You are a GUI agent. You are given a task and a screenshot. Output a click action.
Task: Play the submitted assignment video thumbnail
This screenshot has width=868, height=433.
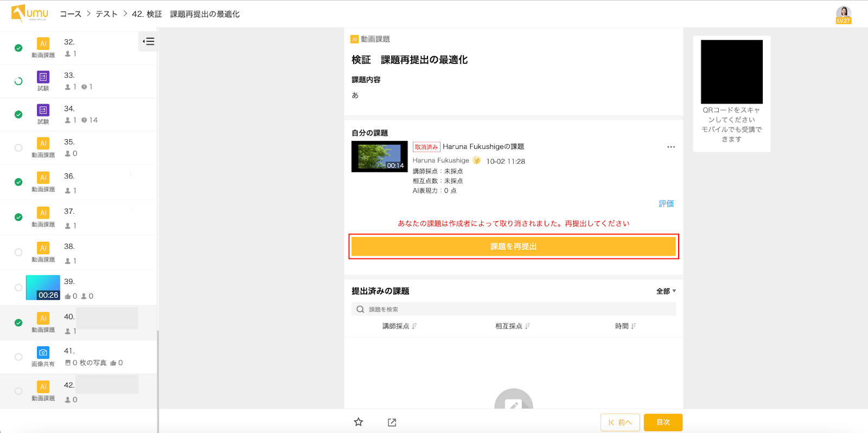coord(379,157)
